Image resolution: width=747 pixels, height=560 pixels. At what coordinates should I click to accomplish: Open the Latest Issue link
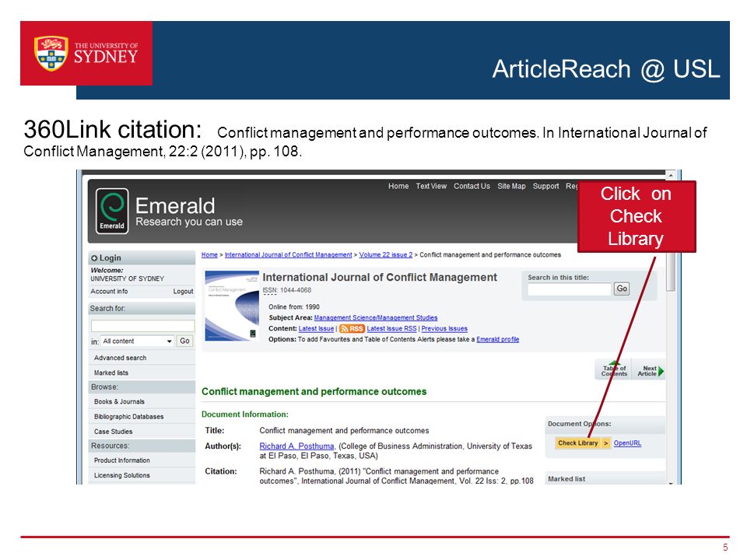[316, 328]
